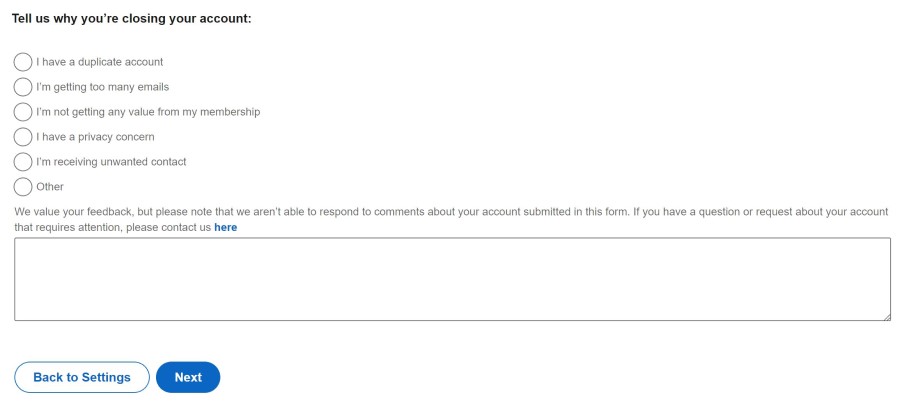The width and height of the screenshot is (900, 403).
Task: Open the 'here' contact link
Action: pos(225,227)
